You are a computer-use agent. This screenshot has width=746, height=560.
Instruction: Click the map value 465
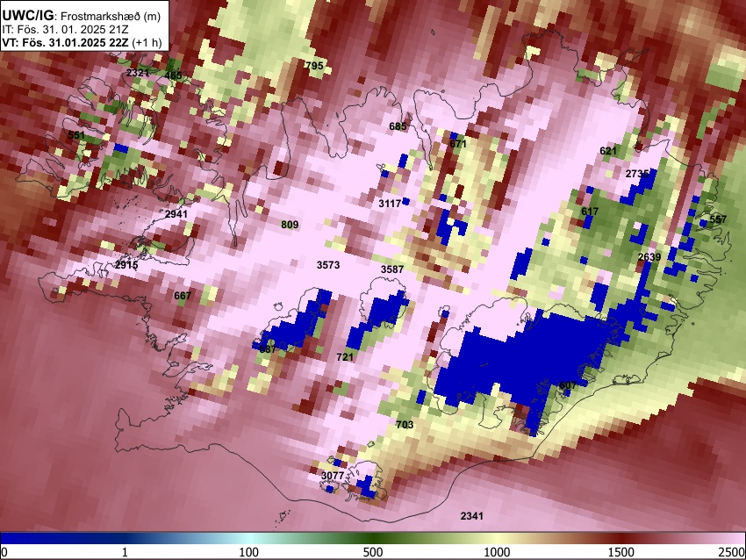173,75
